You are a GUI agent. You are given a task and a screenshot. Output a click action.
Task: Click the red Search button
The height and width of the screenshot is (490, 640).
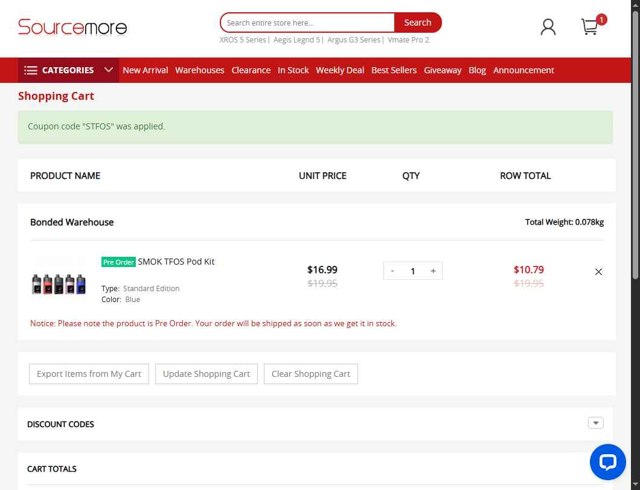[418, 22]
